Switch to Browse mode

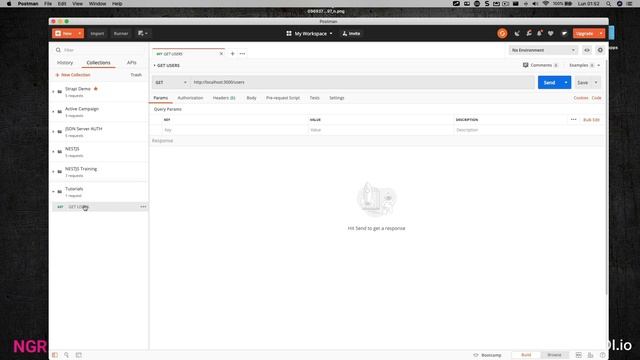(554, 355)
